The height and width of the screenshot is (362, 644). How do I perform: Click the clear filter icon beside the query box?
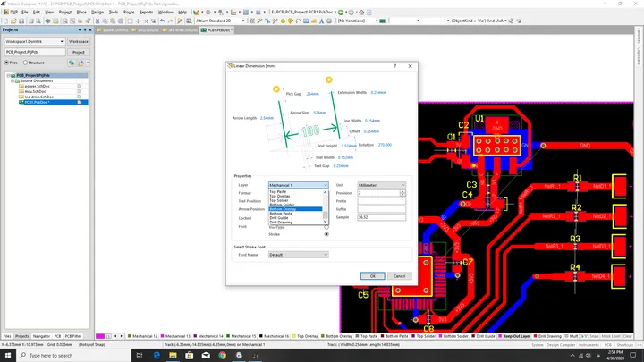click(x=519, y=21)
